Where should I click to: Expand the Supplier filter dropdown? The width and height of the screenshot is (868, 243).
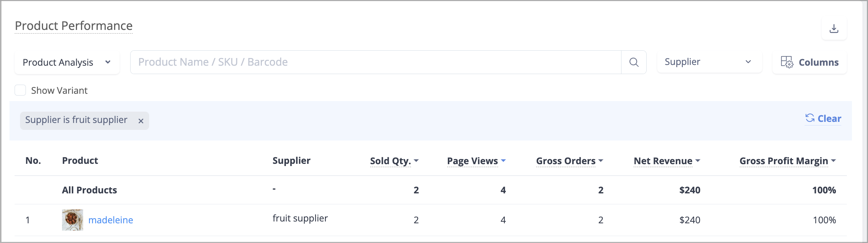tap(709, 62)
